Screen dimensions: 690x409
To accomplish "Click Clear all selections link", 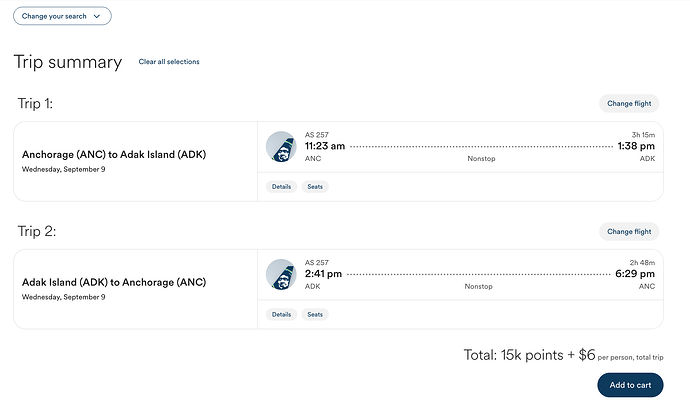I will pyautogui.click(x=169, y=62).
